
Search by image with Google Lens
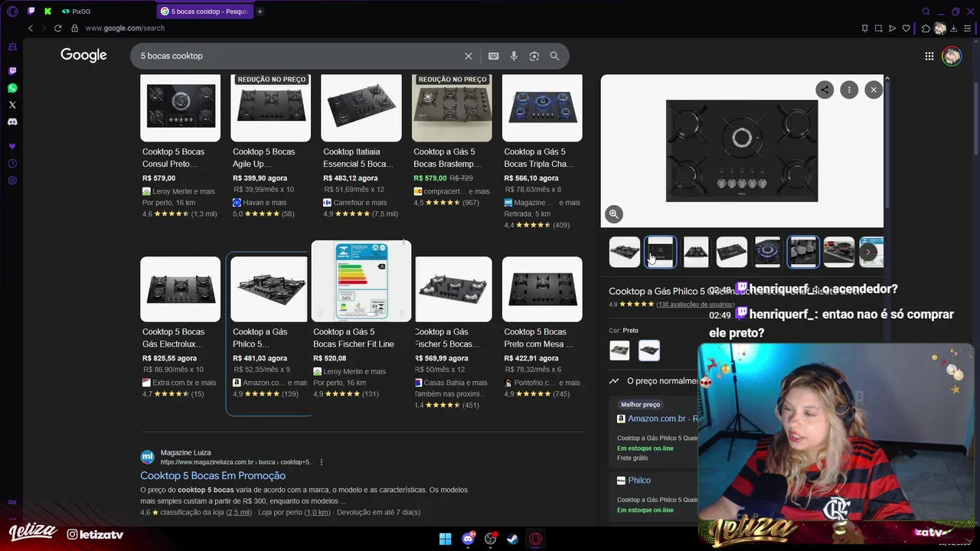[x=534, y=56]
